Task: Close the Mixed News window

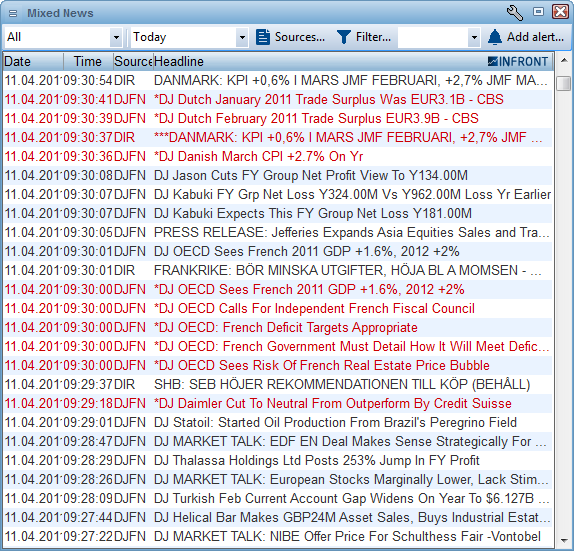Action: [x=560, y=12]
